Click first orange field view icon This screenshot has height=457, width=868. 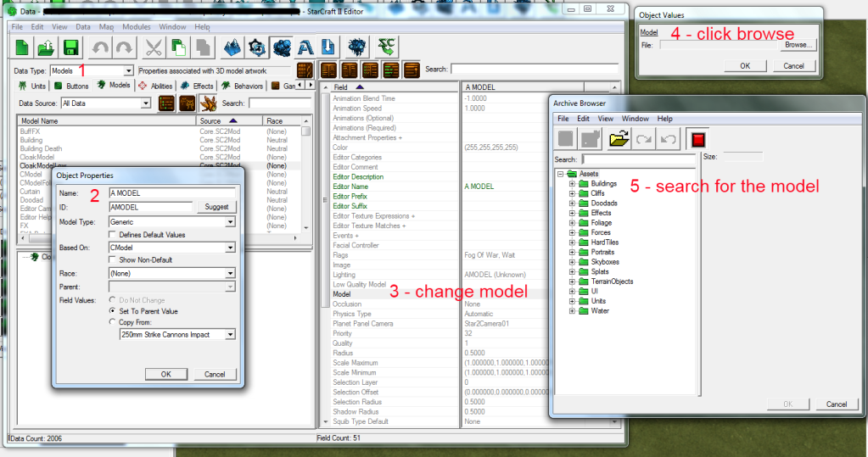(328, 70)
